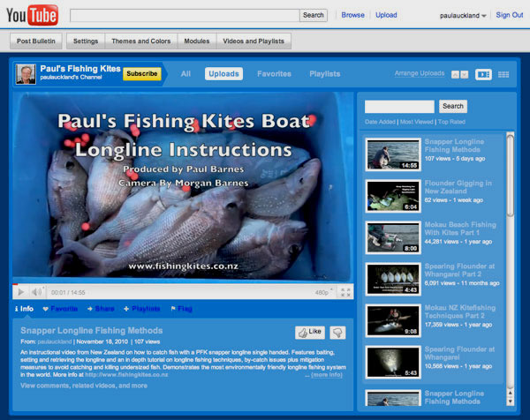Click the yellow Subscribe button
This screenshot has width=530, height=420.
click(142, 73)
